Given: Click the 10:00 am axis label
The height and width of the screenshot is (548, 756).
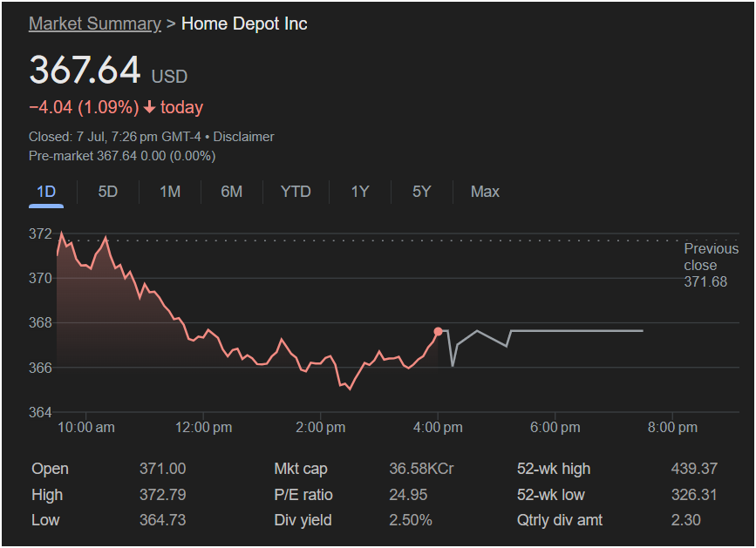Looking at the screenshot, I should coord(86,427).
